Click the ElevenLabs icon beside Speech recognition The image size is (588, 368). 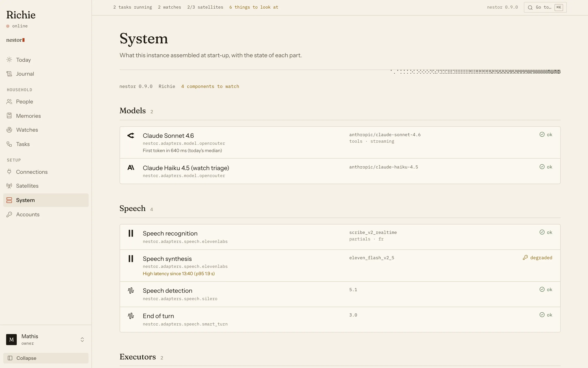[131, 233]
